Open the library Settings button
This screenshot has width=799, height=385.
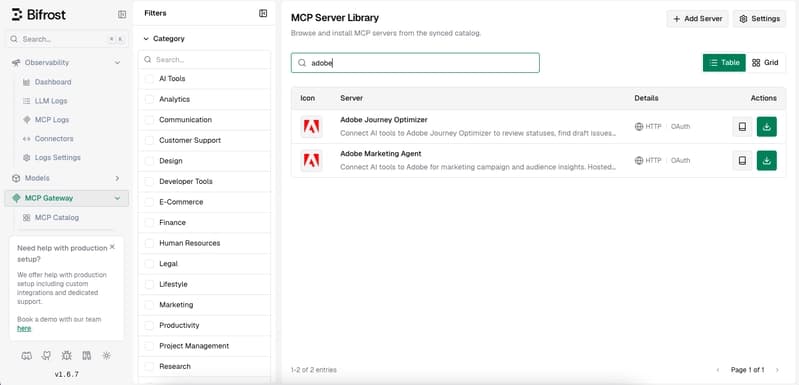pyautogui.click(x=759, y=19)
